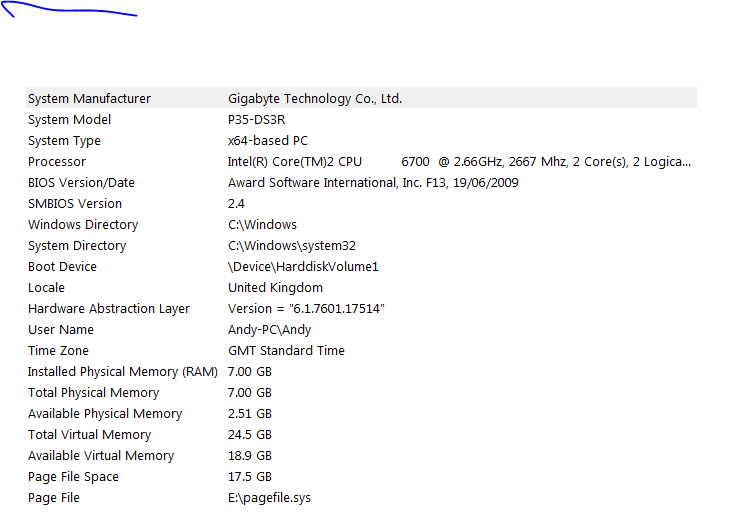745x528 pixels.
Task: Click the Processor row
Action: click(57, 162)
